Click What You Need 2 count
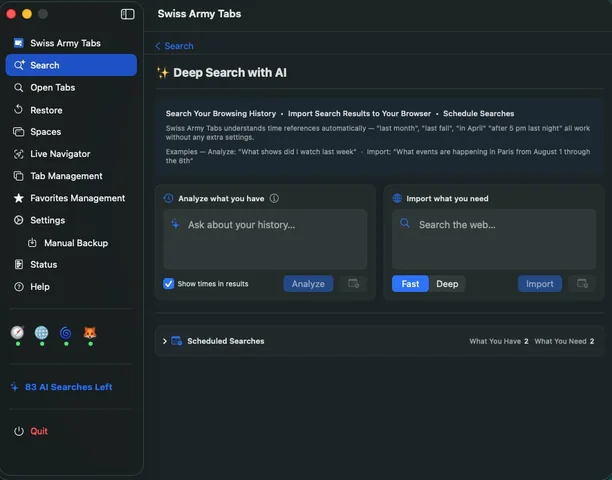The height and width of the screenshot is (480, 612). (x=564, y=341)
